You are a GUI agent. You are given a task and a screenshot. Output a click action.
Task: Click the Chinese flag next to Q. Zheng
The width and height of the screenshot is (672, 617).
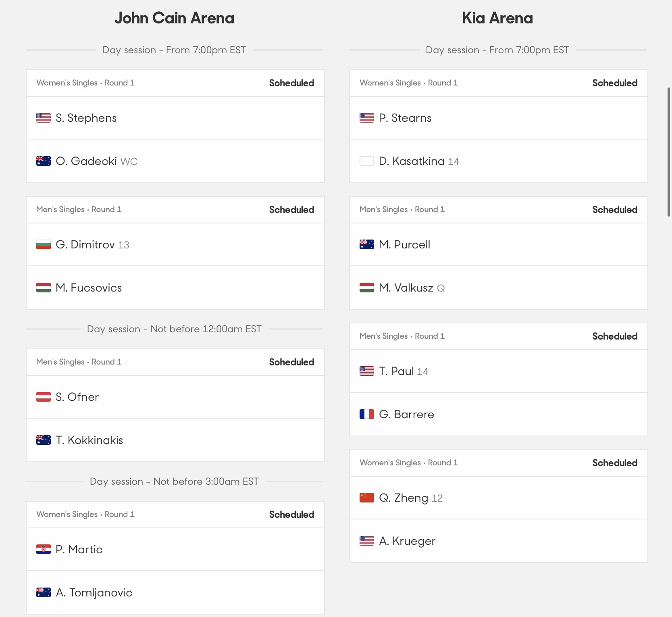pyautogui.click(x=367, y=498)
